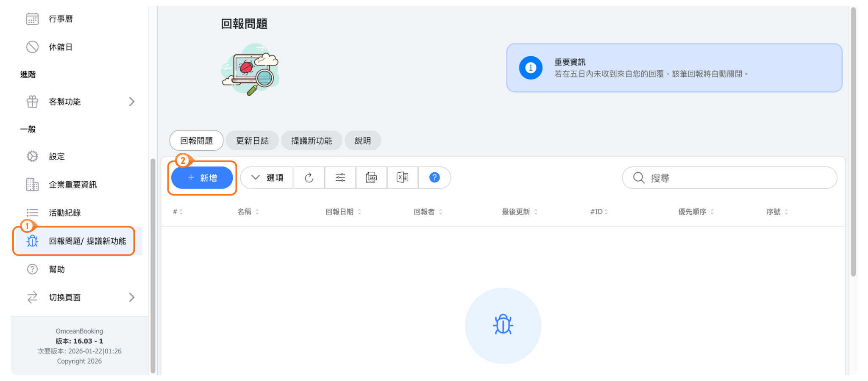Open the filter settings sliders icon

(x=340, y=178)
